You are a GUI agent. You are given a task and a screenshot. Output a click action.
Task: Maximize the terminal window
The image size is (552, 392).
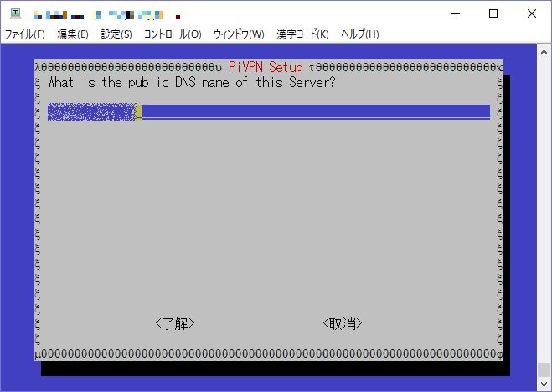[x=493, y=13]
